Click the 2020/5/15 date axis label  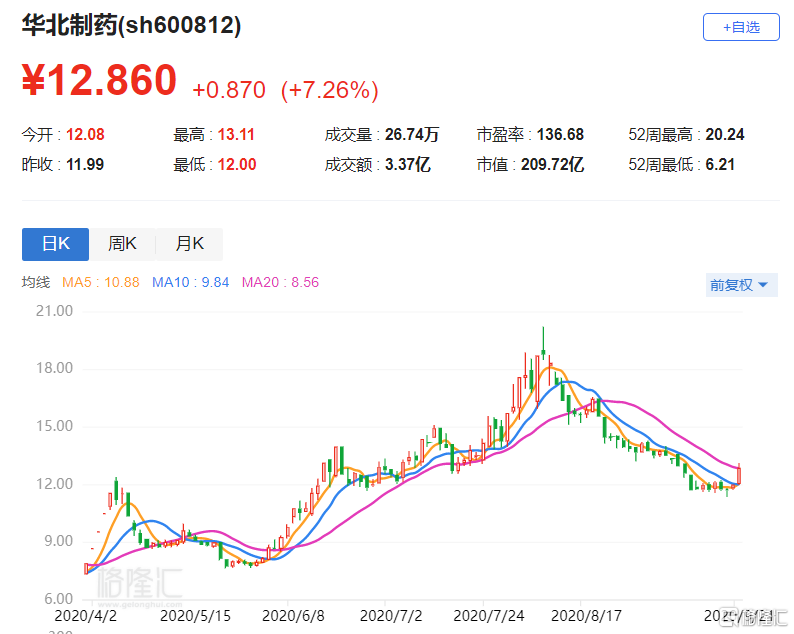click(x=195, y=616)
